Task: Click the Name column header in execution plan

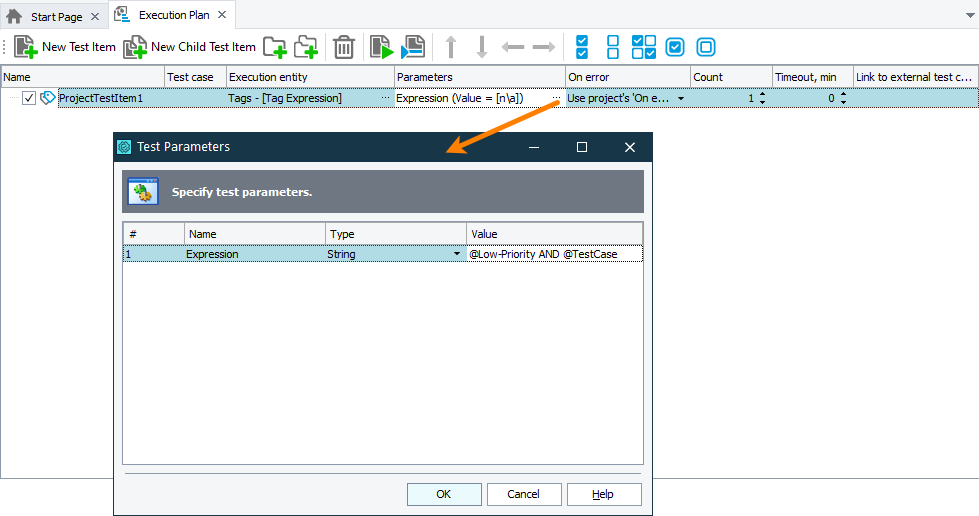Action: click(x=82, y=77)
